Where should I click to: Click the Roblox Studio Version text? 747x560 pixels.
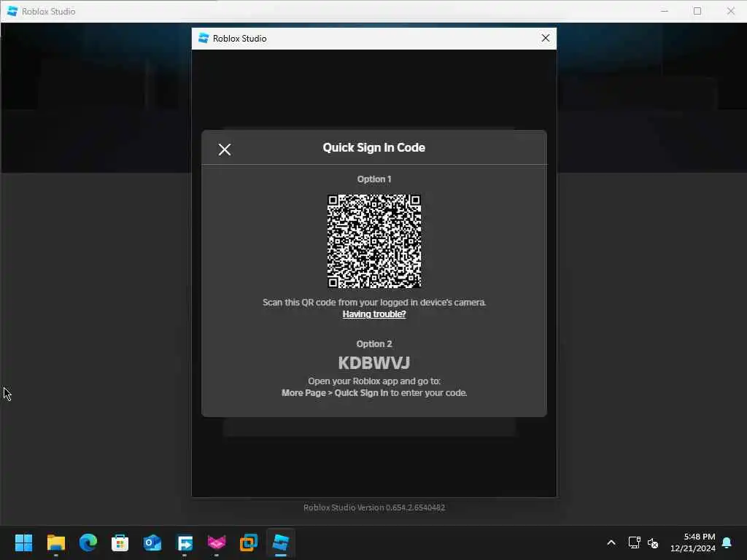[374, 507]
